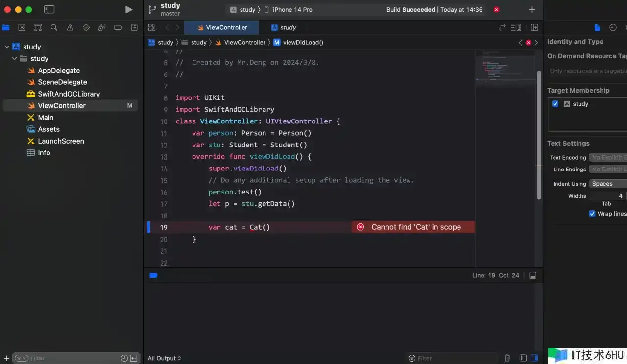627x364 pixels.
Task: Open the Issue navigator warning icon
Action: (70, 28)
